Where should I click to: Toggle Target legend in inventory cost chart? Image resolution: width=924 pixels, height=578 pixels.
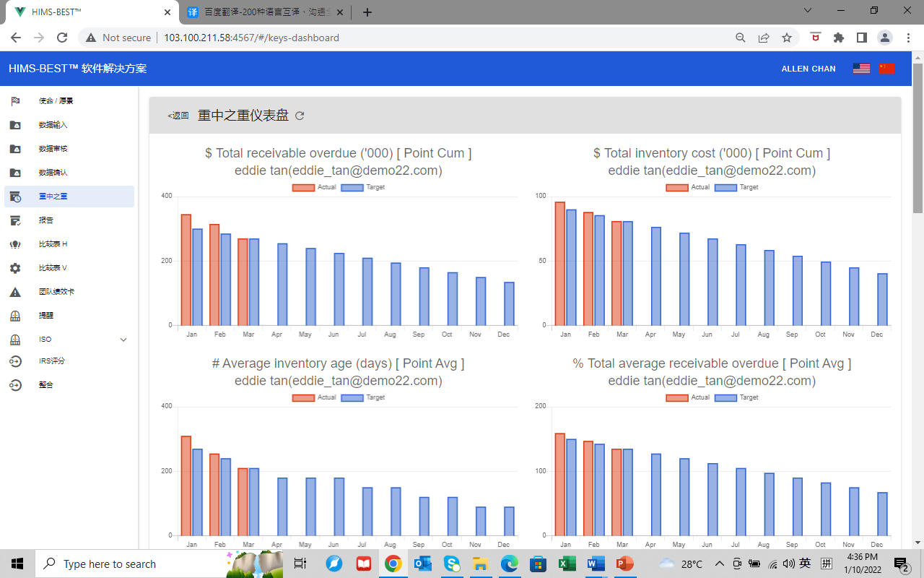736,188
